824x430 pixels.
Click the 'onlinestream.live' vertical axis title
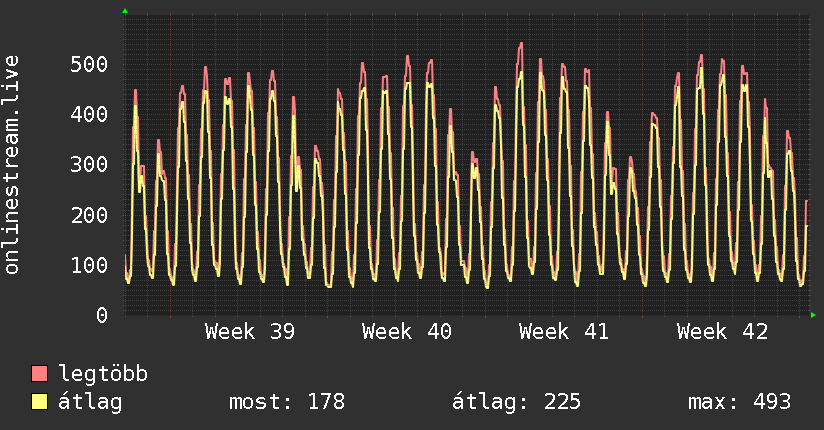pyautogui.click(x=12, y=165)
